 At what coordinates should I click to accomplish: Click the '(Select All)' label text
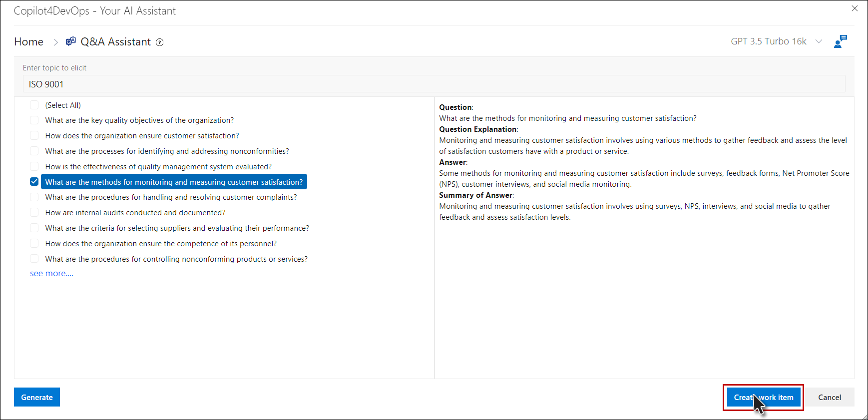click(63, 105)
